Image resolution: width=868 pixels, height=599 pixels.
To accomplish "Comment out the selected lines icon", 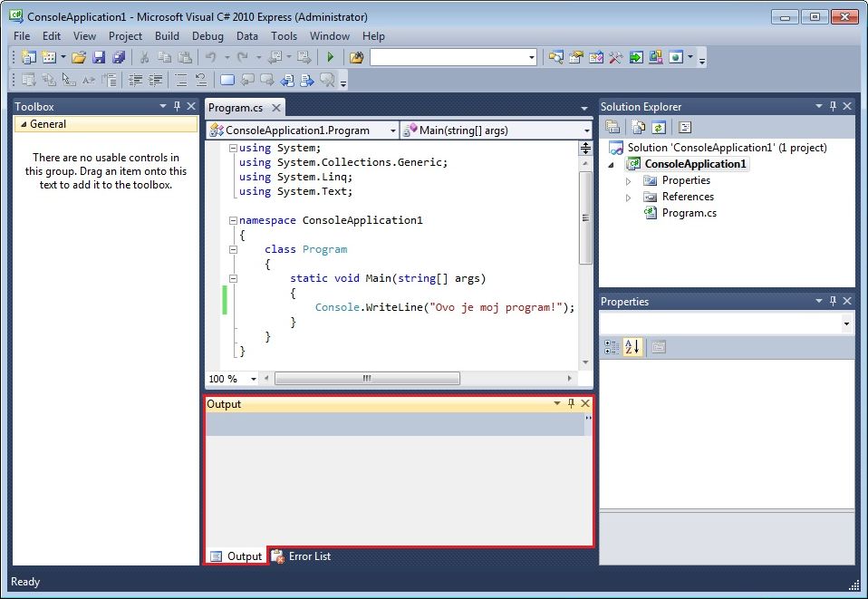I will (181, 81).
